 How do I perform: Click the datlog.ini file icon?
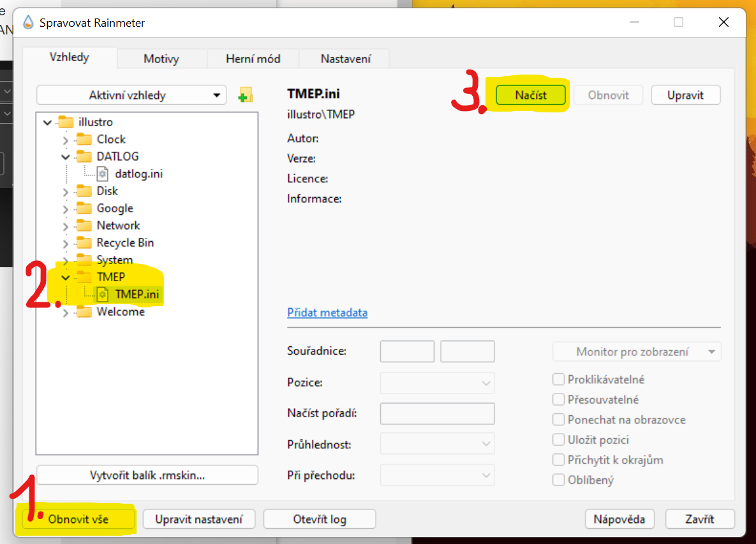coord(103,173)
